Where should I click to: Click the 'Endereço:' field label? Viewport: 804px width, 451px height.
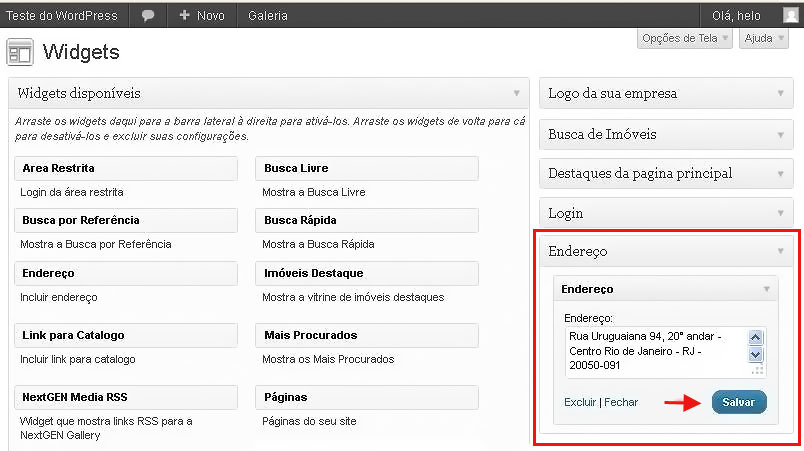tap(588, 318)
